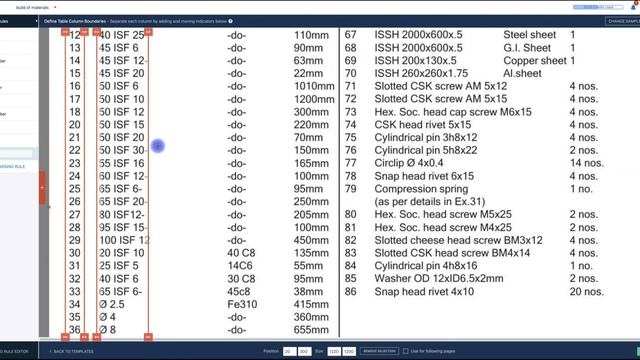Click the bottom handle of the third column boundary
Screen dimensions: 640x360
point(97,337)
